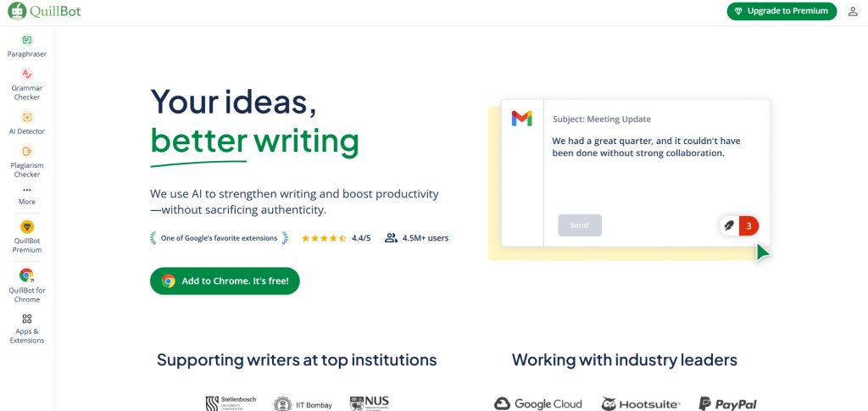Open the Grammar Checker icon

point(27,74)
